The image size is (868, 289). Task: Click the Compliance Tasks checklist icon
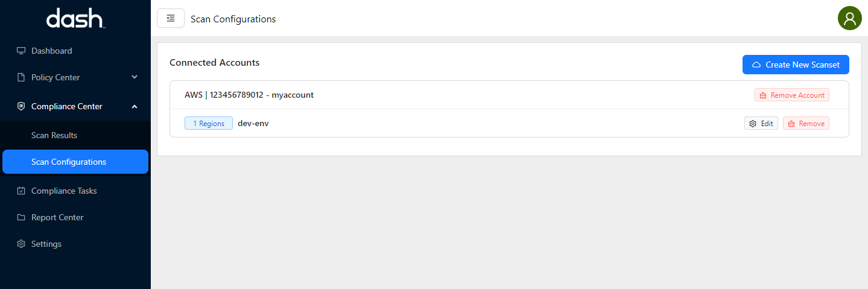click(21, 191)
